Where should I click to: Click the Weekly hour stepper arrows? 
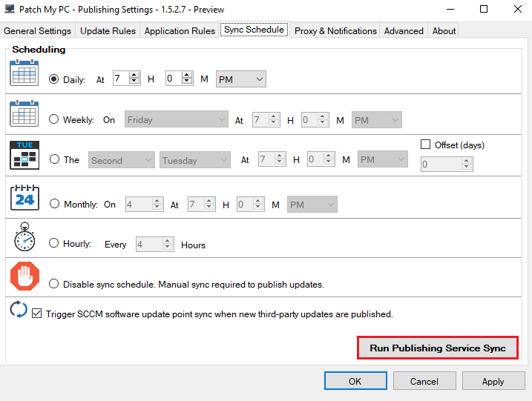(x=274, y=119)
